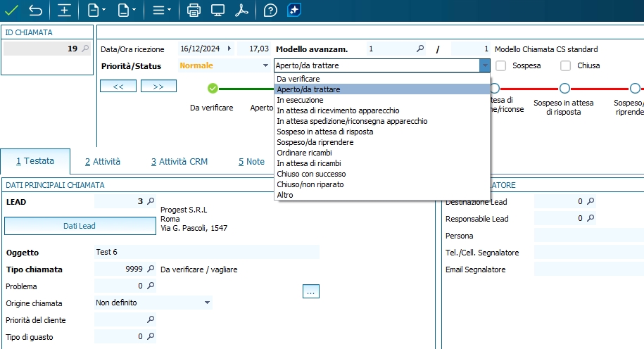Click magnifier beside Modello avanzam. field
This screenshot has height=349, width=644.
420,49
